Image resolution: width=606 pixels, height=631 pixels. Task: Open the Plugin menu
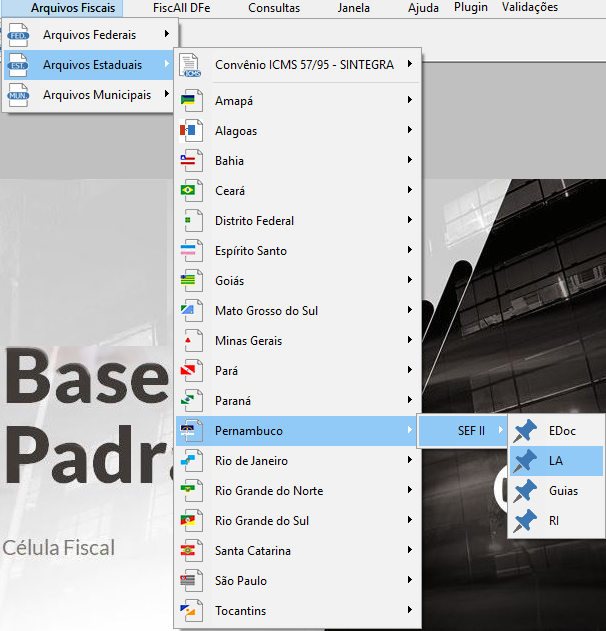(471, 8)
